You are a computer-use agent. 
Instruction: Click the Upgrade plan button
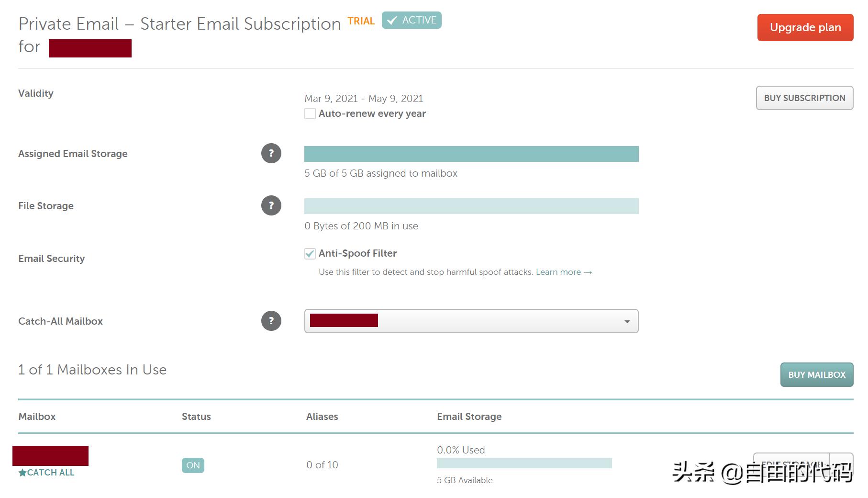[805, 27]
